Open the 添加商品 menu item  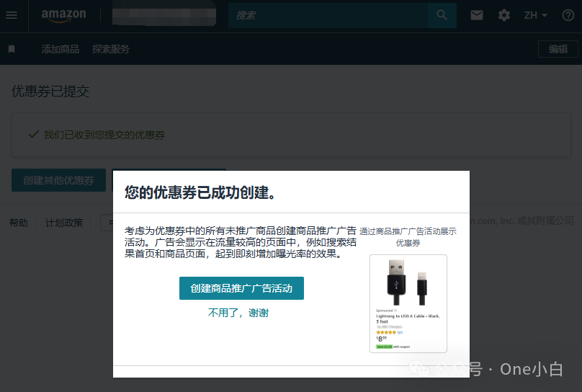[61, 49]
